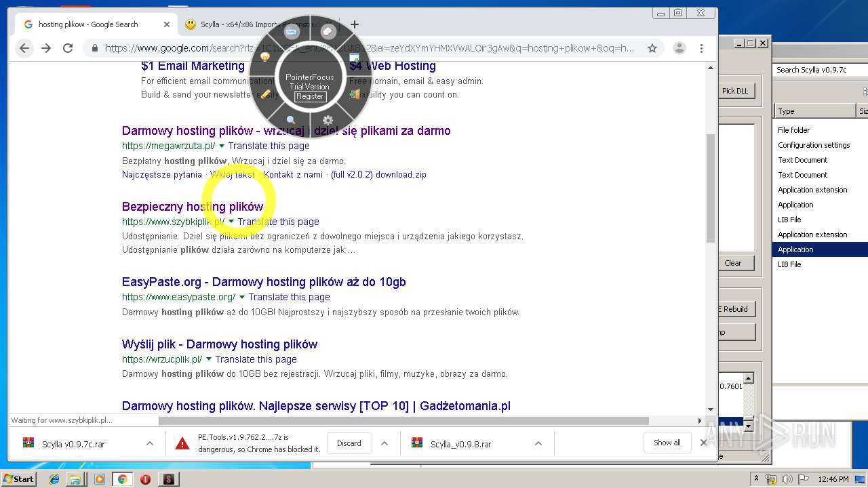The height and width of the screenshot is (488, 868).
Task: Select the Configuration settings row in Explorer
Action: (x=820, y=145)
